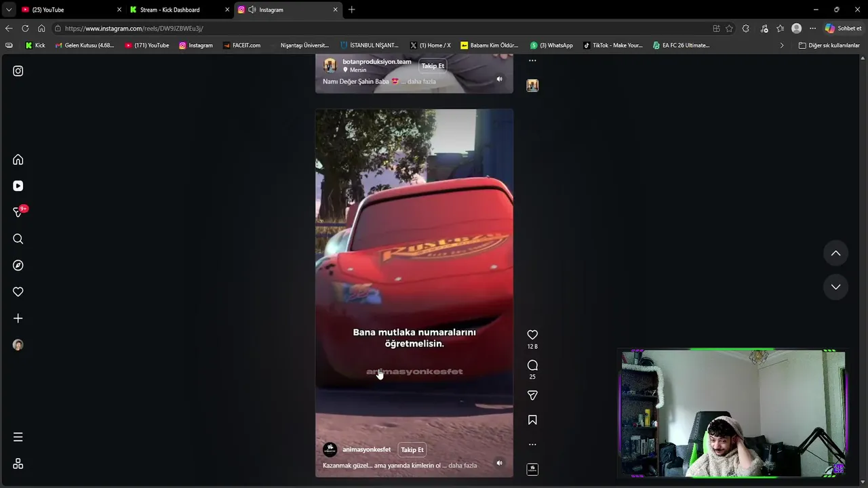
Task: Like the animasyonkesfet reel
Action: 532,335
